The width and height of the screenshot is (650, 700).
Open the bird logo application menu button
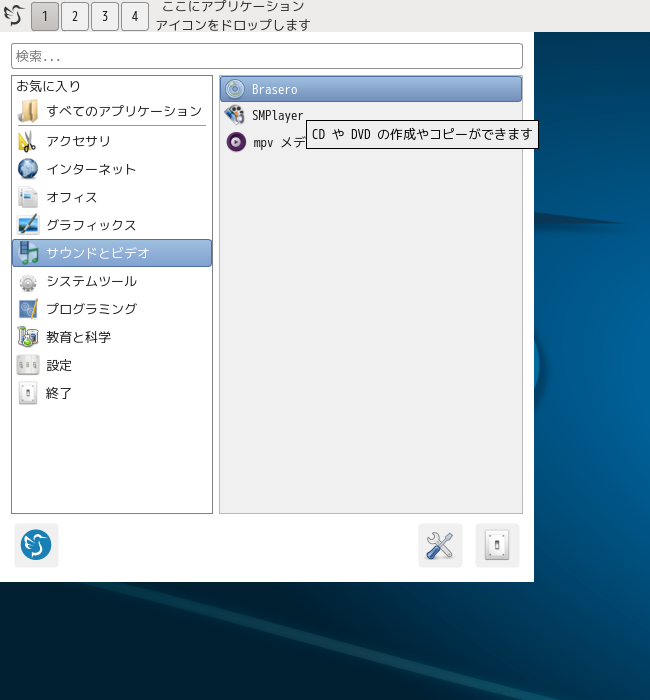click(14, 16)
